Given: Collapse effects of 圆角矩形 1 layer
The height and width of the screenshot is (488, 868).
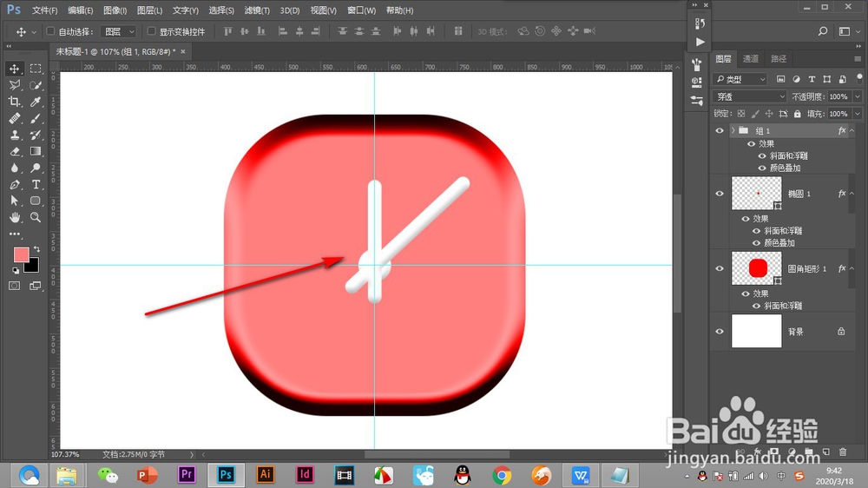Looking at the screenshot, I should (x=852, y=268).
